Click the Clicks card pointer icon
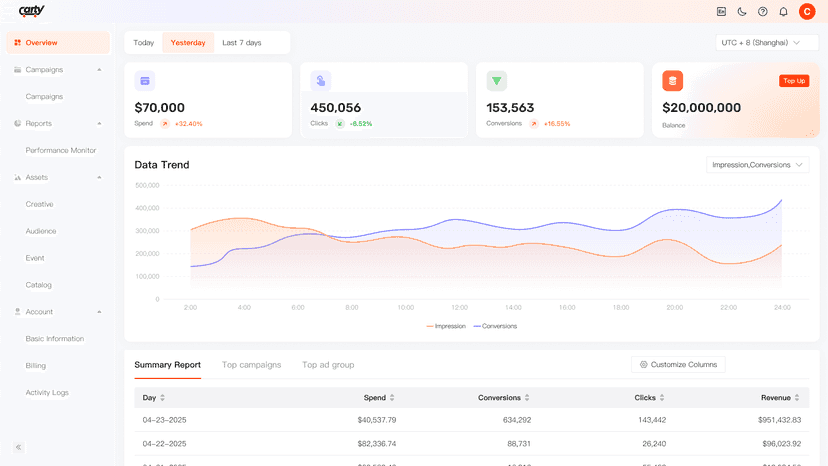Viewport: 828px width, 466px height. tap(321, 81)
